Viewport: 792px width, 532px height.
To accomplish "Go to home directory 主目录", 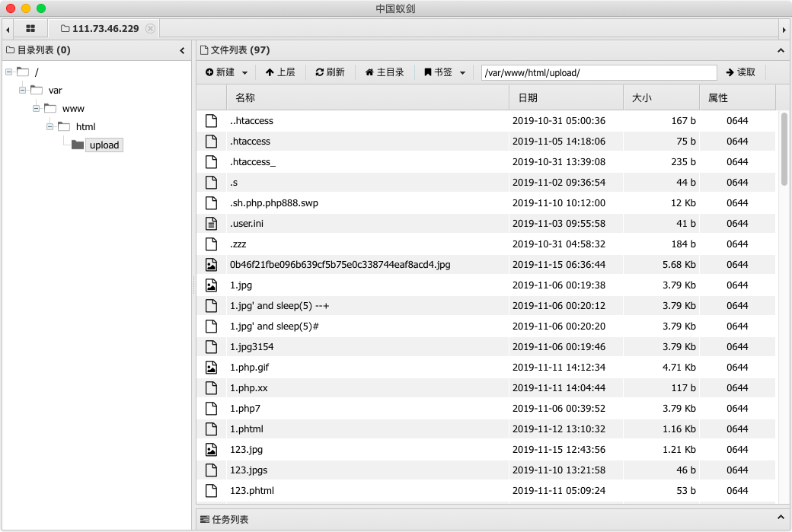I will click(x=385, y=72).
